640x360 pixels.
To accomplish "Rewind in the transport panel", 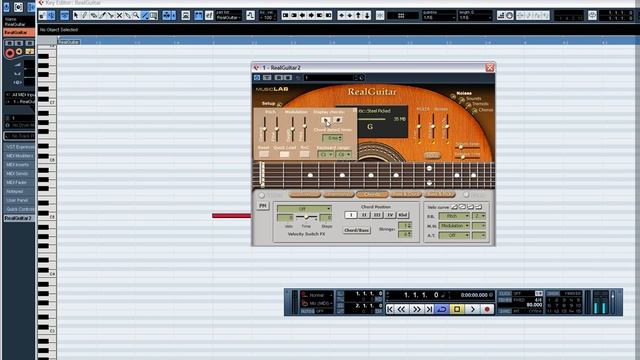I will (x=401, y=309).
